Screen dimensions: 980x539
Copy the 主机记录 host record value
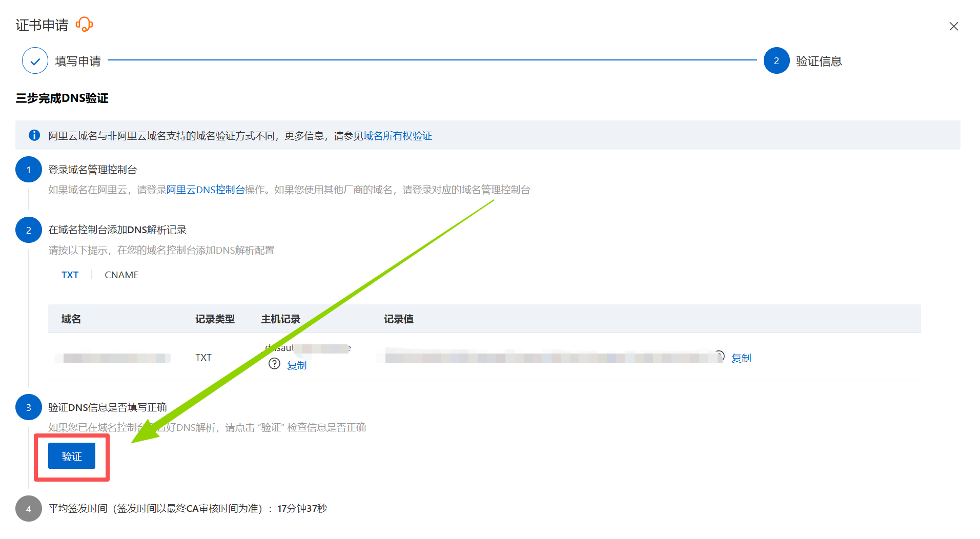pos(297,365)
